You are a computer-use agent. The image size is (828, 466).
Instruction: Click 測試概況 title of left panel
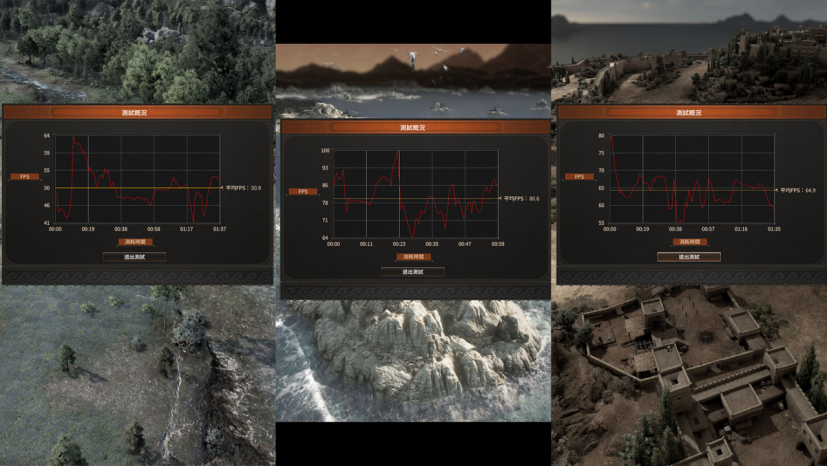pos(134,113)
